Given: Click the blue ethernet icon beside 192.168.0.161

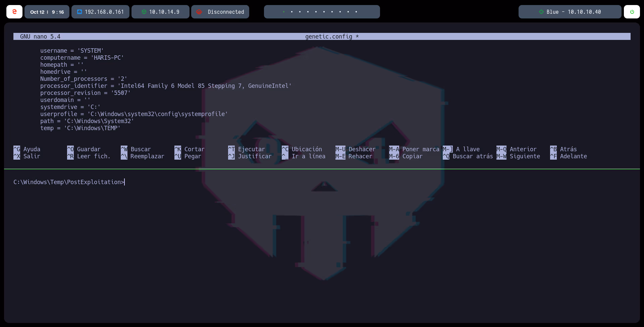Looking at the screenshot, I should (79, 12).
